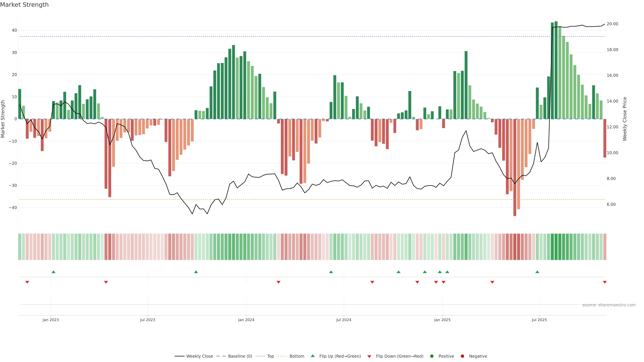Click the Jan 2024 x-axis label
Screen dimensions: 644x362
pos(246,320)
